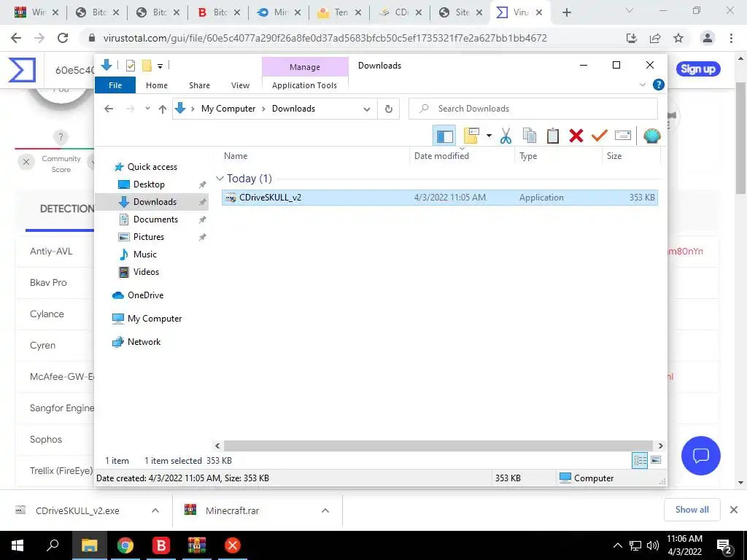Image resolution: width=747 pixels, height=560 pixels.
Task: Select Videos in navigation pane
Action: [146, 272]
